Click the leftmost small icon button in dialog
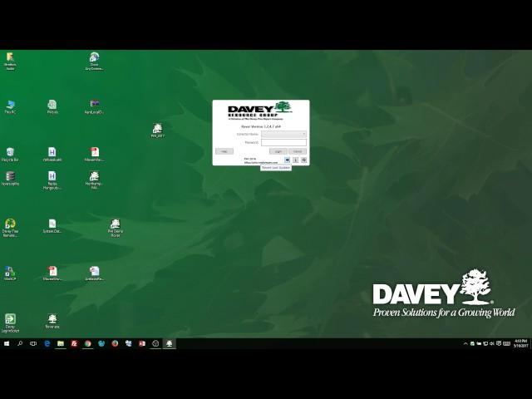Screen dimensions: 532x399 click(288, 160)
